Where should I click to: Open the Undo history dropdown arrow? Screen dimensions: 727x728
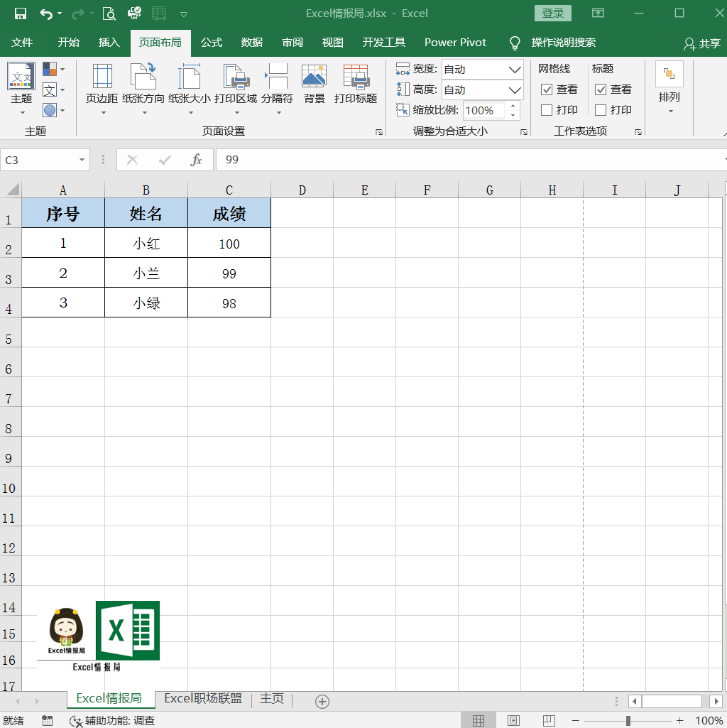[x=60, y=14]
